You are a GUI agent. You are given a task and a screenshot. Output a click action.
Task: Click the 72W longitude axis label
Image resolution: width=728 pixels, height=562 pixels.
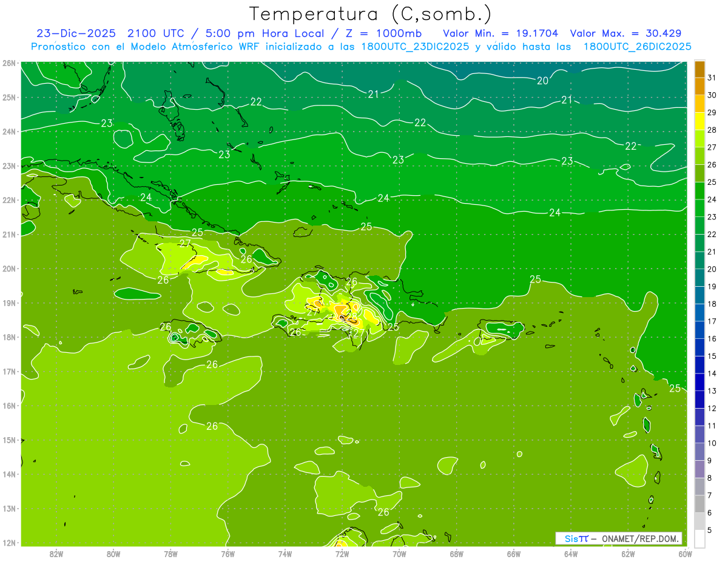pos(342,554)
